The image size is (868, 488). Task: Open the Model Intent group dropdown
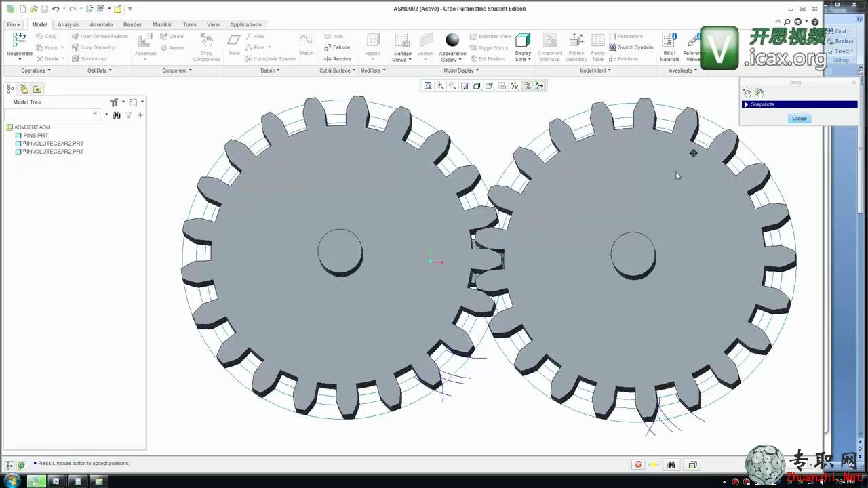tap(595, 70)
